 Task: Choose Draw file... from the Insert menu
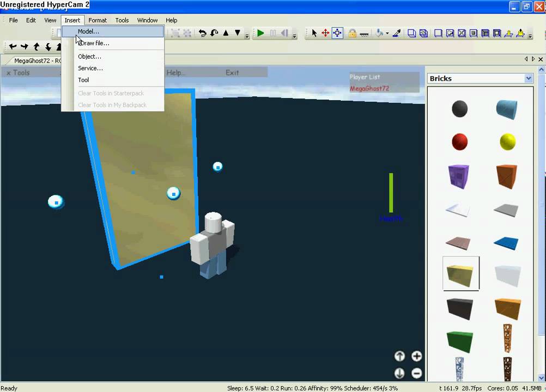(x=113, y=43)
